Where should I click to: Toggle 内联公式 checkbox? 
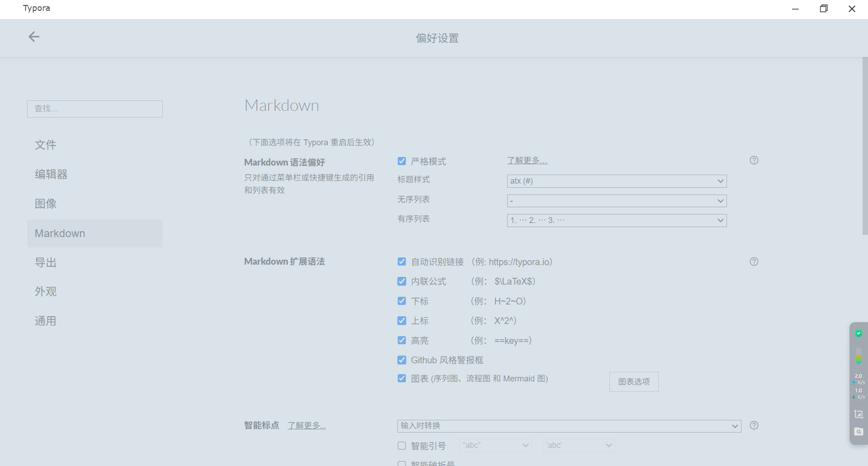(x=401, y=281)
